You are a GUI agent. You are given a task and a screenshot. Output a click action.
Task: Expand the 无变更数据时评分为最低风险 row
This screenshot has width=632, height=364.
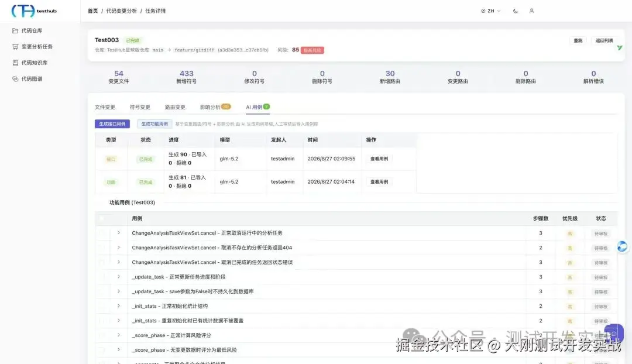tap(118, 350)
